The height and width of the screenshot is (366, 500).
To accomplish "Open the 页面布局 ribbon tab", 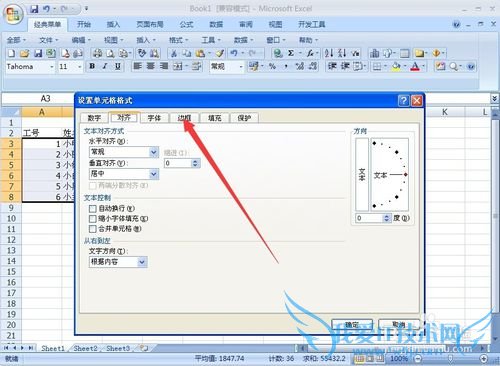I will click(150, 24).
